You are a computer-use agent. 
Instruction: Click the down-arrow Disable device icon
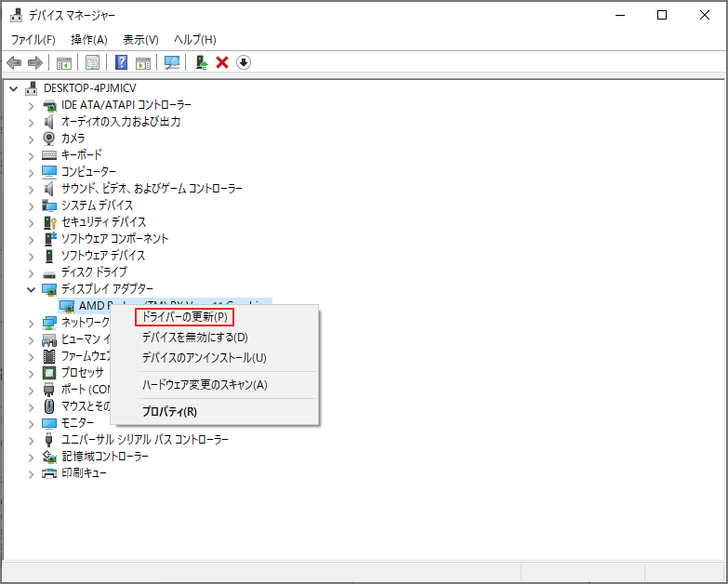244,62
